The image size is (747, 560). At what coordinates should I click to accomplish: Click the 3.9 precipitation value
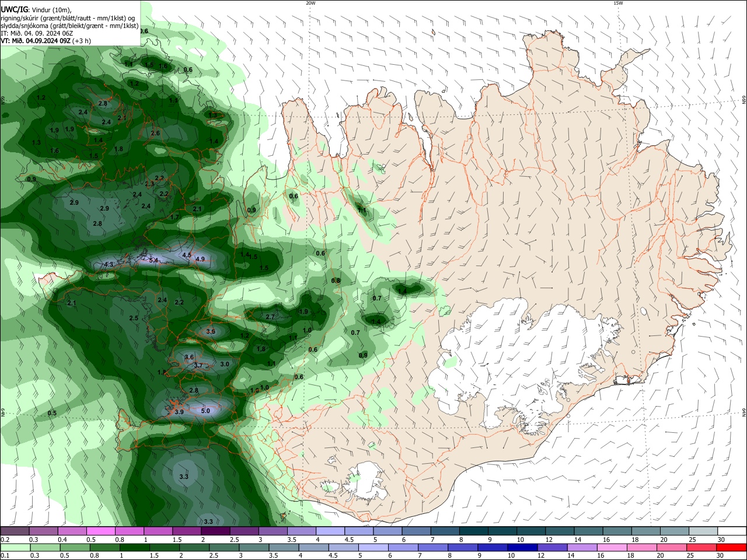pyautogui.click(x=179, y=412)
